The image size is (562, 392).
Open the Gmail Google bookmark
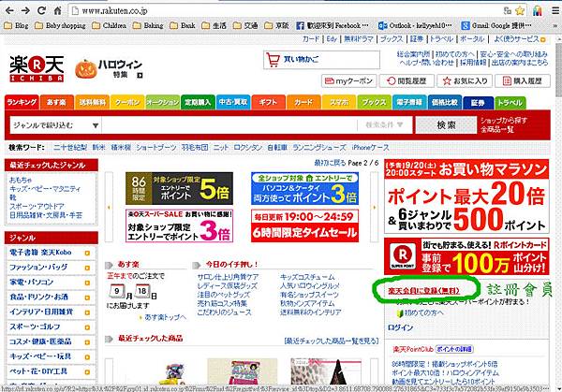click(496, 25)
